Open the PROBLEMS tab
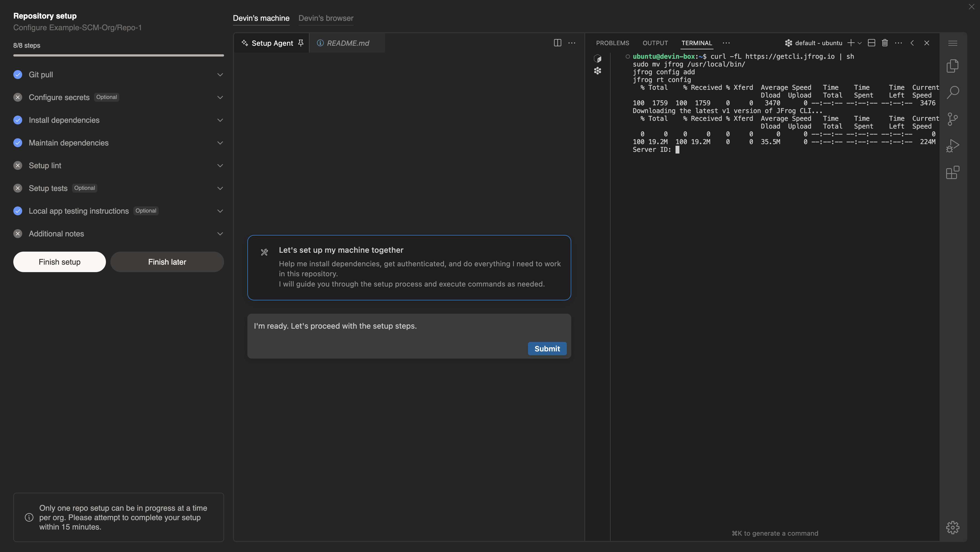The image size is (980, 552). pos(612,43)
